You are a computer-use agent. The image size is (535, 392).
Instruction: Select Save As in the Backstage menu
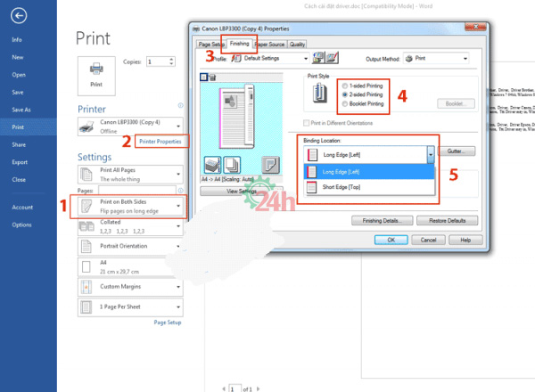(x=21, y=110)
